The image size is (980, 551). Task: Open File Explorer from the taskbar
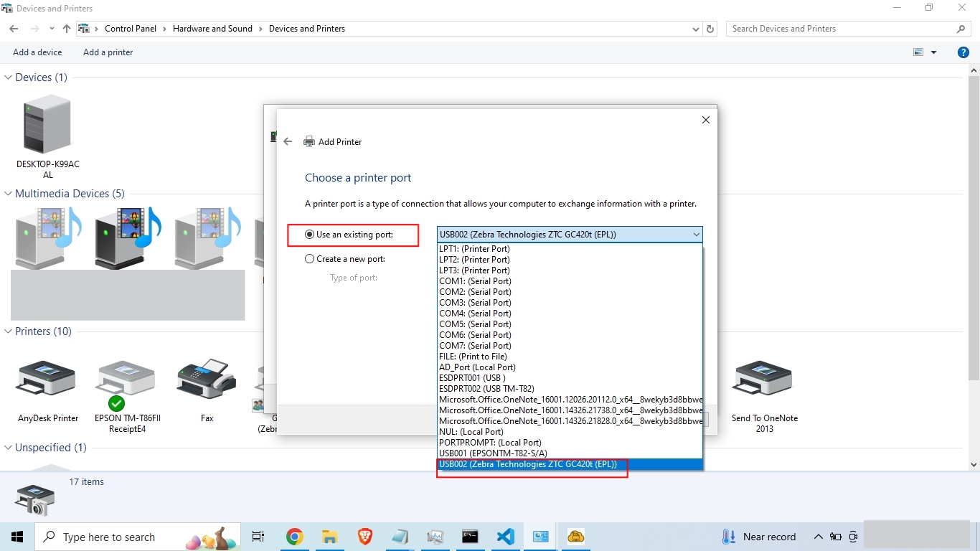(329, 537)
